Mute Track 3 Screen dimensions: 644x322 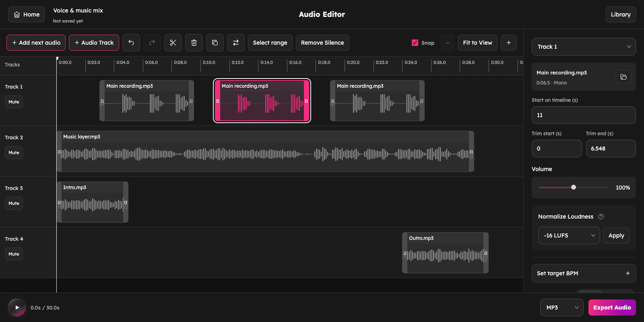point(14,203)
